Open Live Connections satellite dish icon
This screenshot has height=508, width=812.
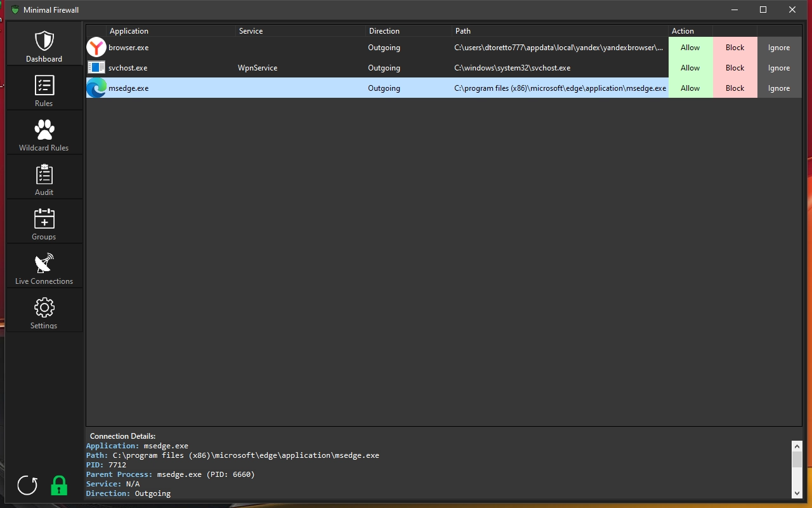[44, 264]
